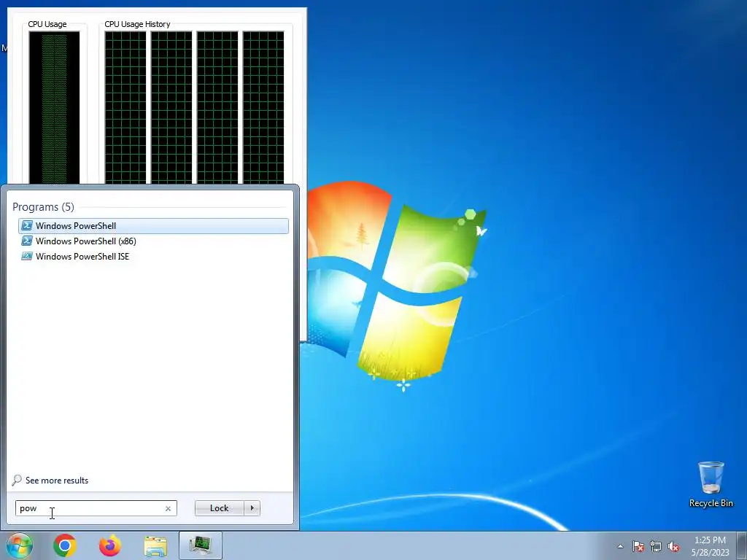Open the clock showing 1:25 PM
The image size is (747, 560).
[x=710, y=546]
